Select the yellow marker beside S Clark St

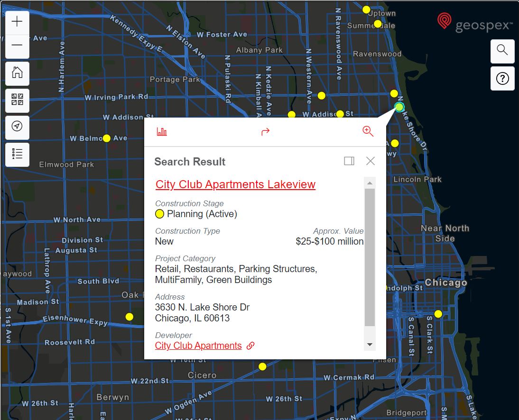[x=438, y=314]
